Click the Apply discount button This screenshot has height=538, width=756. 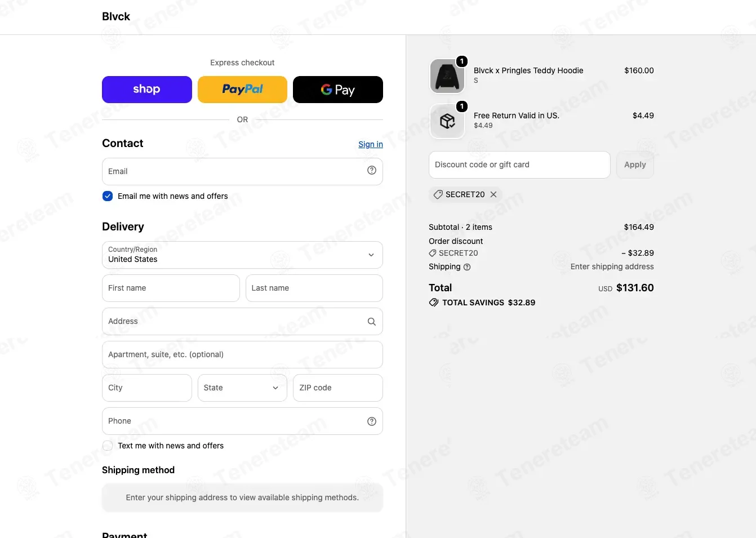tap(635, 164)
